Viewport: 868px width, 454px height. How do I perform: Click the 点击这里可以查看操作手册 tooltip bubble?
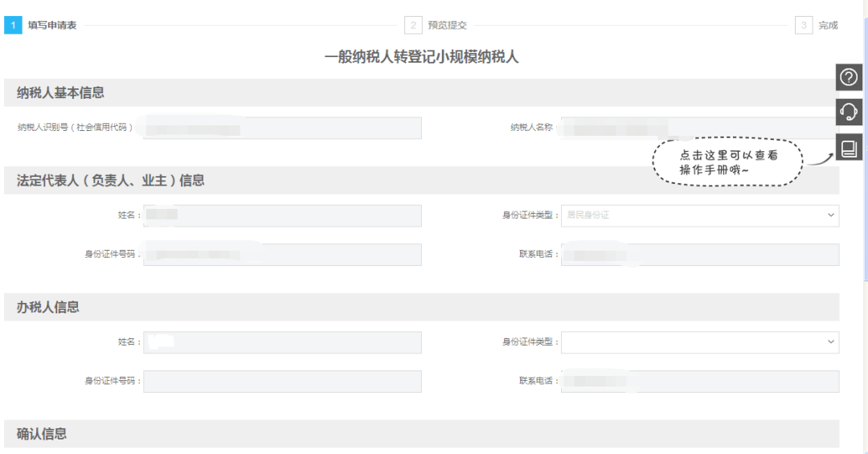coord(727,162)
